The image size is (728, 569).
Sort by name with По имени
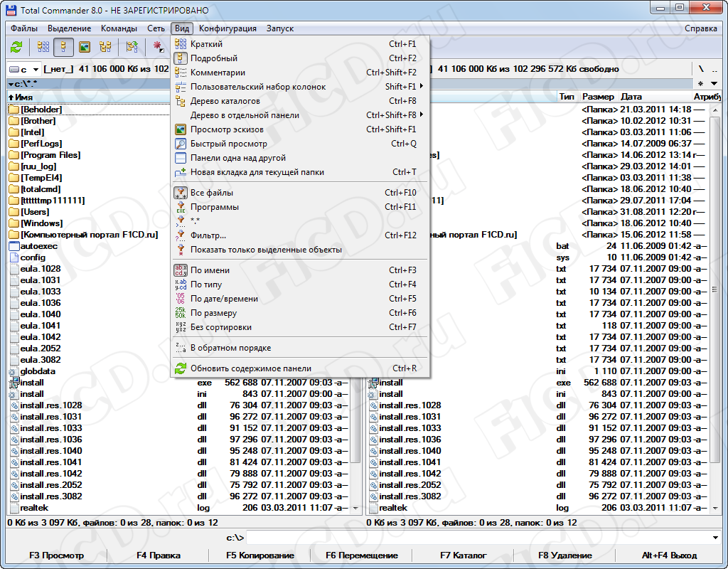pos(300,270)
